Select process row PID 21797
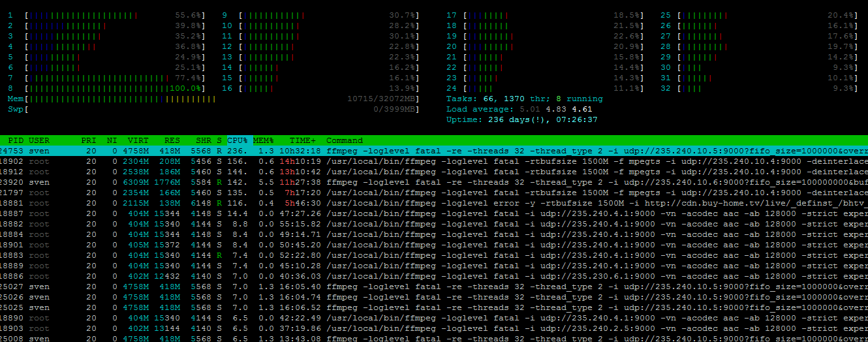The width and height of the screenshot is (868, 342). (434, 193)
